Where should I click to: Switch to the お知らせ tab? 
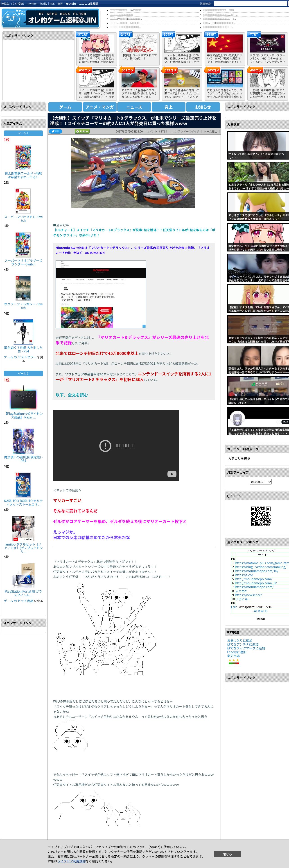[x=203, y=107]
